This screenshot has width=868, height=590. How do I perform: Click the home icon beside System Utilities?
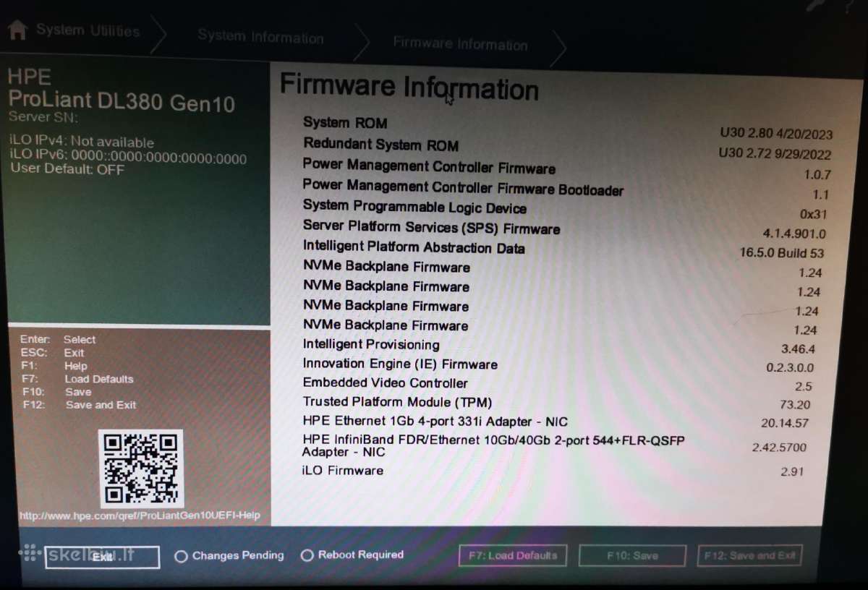point(17,30)
